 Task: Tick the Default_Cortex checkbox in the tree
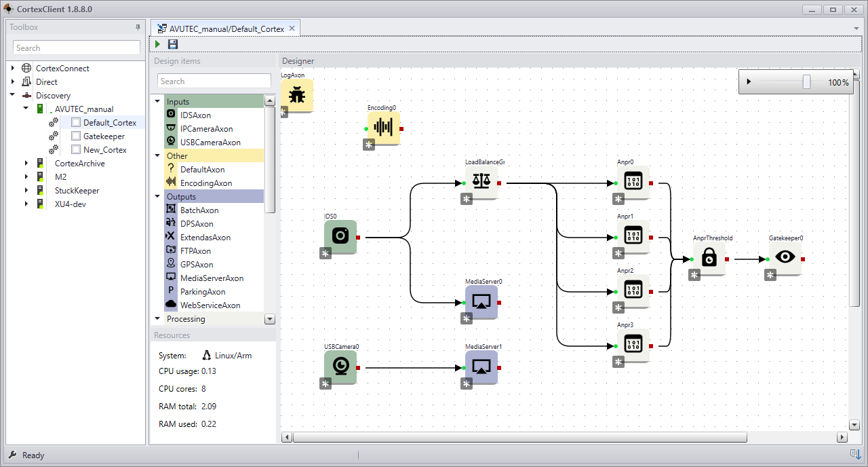pos(76,123)
